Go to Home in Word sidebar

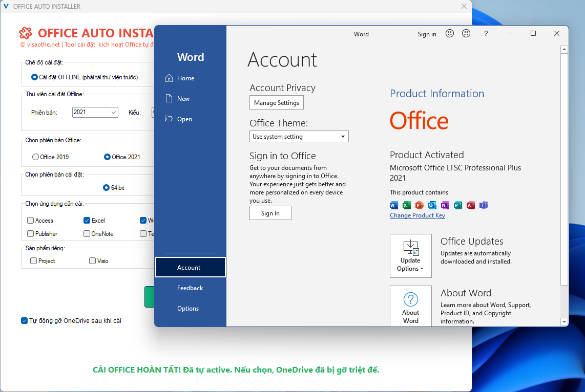coord(190,78)
